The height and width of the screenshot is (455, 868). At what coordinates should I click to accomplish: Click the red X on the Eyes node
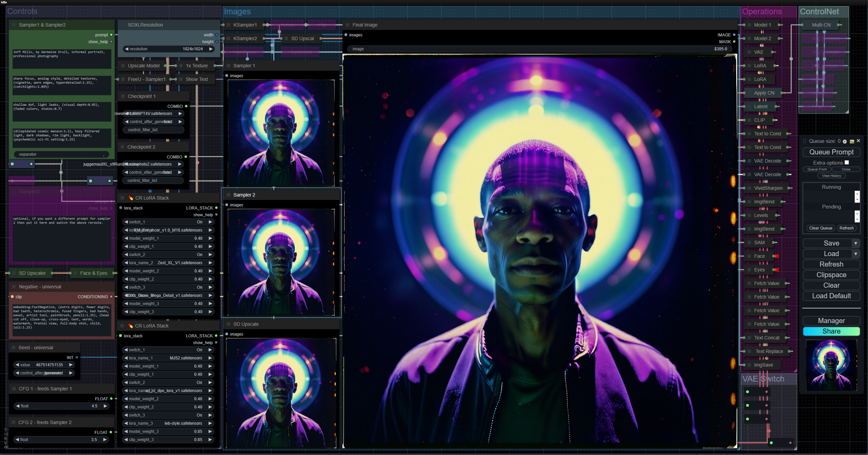777,270
